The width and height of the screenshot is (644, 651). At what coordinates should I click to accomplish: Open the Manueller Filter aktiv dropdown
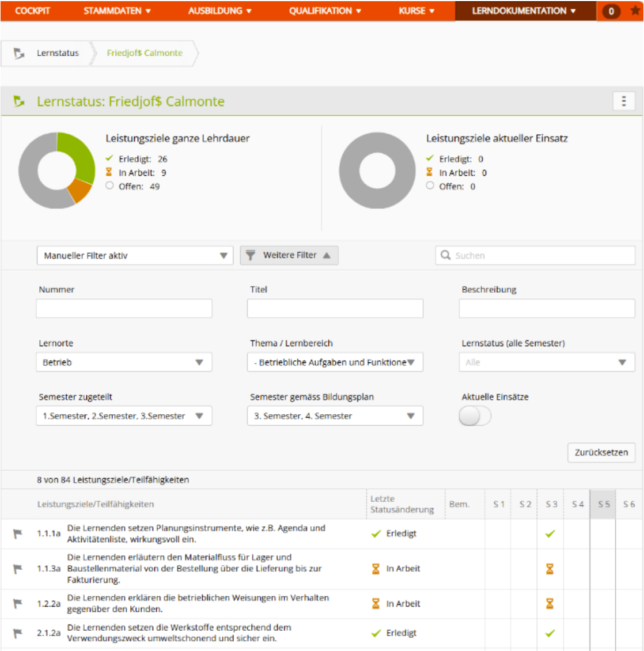[135, 256]
